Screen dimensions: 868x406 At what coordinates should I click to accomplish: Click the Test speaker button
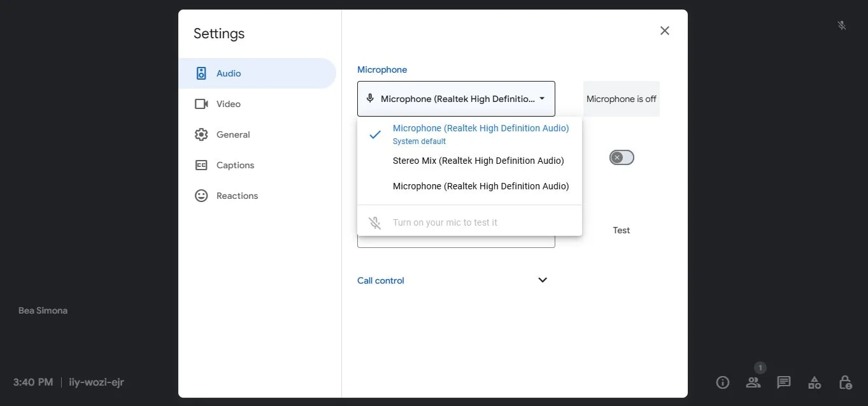[622, 230]
